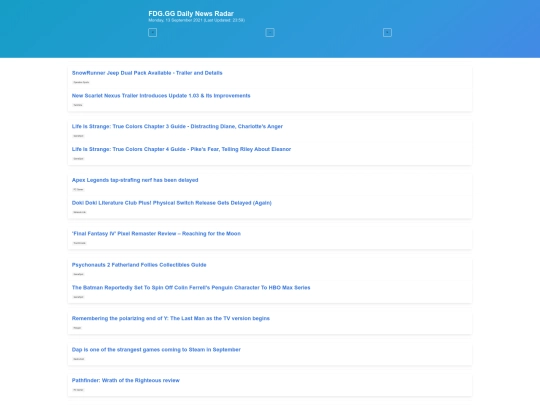
Task: Click the Monday 13 September 2021 last-updated line
Action: (x=196, y=20)
